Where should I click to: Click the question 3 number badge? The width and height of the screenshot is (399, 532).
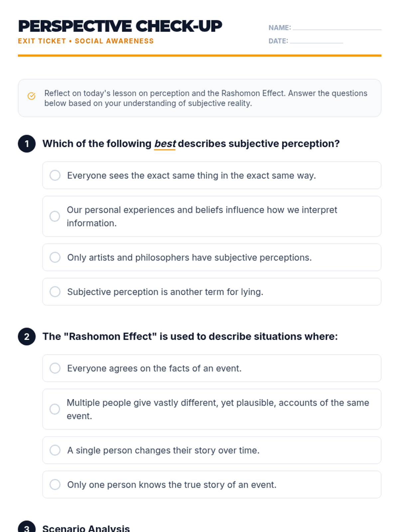point(27,528)
